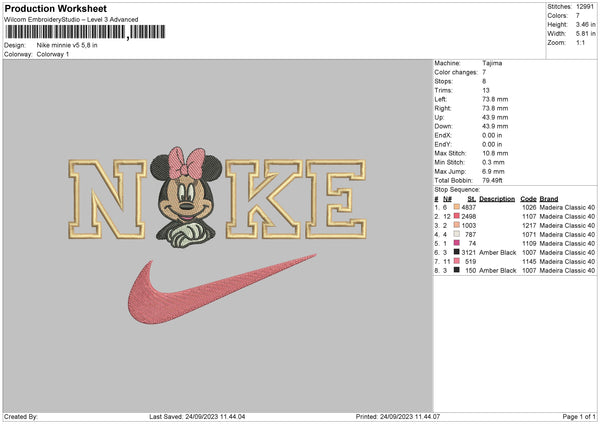Image resolution: width=600 pixels, height=424 pixels.
Task: Click thread code 1071 in row 4
Action: pos(529,235)
